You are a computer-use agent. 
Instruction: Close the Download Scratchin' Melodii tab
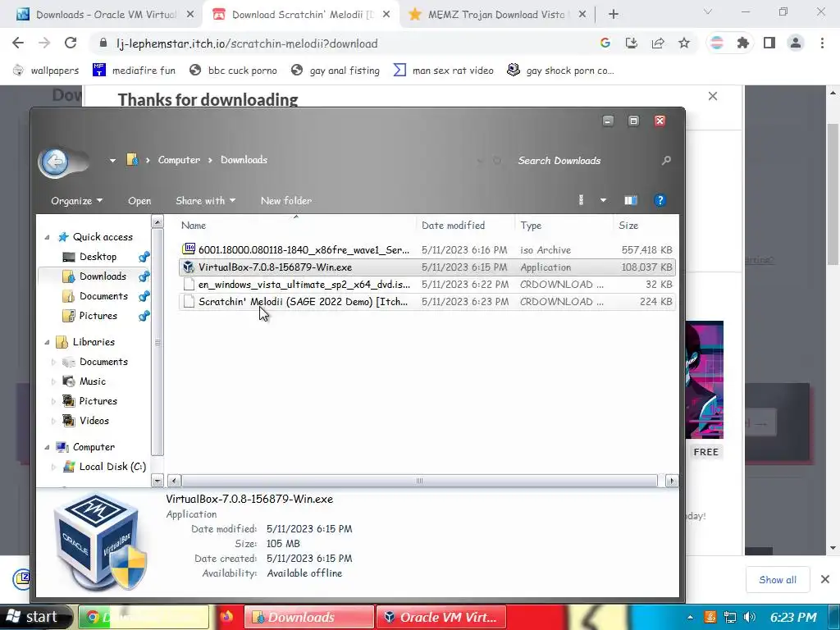[386, 15]
